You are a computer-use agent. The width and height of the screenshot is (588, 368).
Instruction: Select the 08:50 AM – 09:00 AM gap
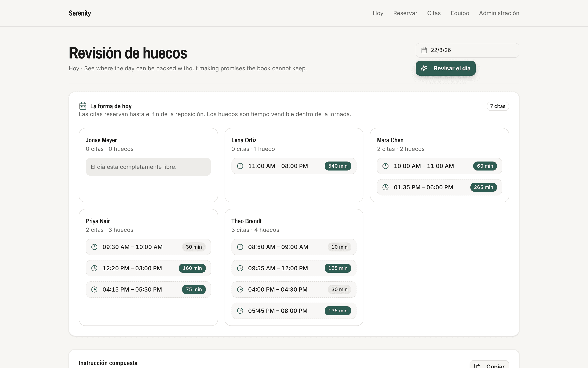tap(294, 247)
